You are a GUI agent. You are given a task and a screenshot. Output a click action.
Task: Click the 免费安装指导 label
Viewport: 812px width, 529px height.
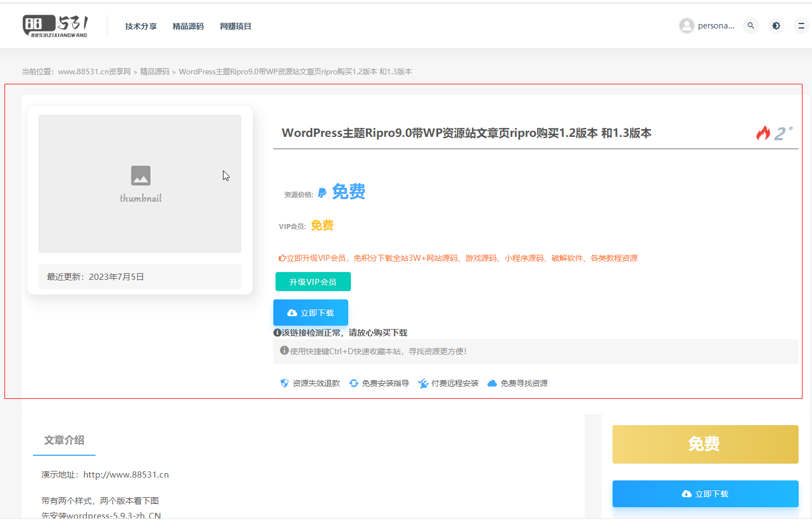click(386, 383)
